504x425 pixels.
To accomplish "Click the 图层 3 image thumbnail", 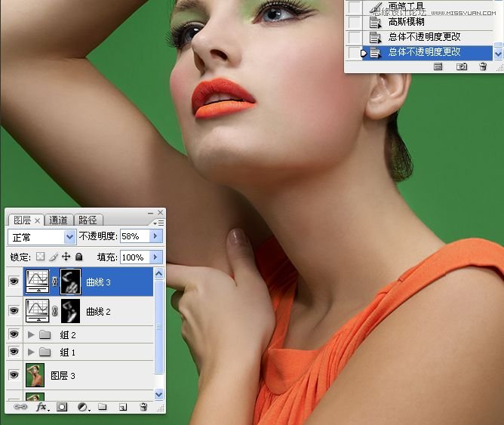I will click(x=35, y=375).
